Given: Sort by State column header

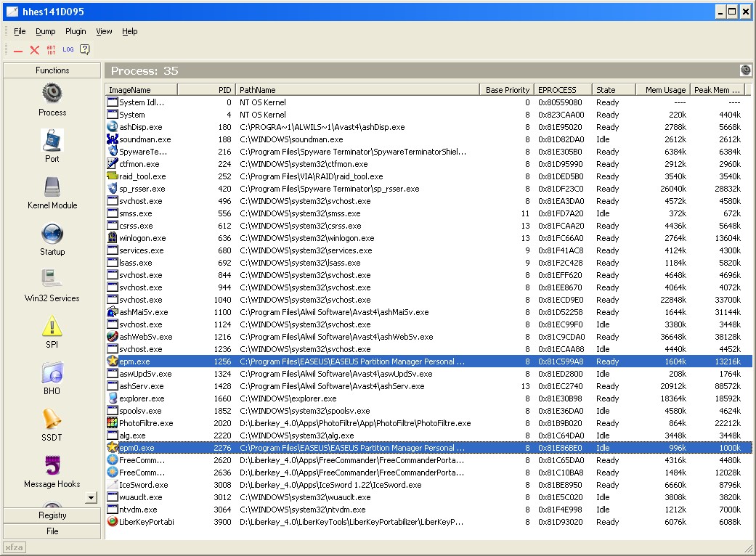Looking at the screenshot, I should [614, 89].
